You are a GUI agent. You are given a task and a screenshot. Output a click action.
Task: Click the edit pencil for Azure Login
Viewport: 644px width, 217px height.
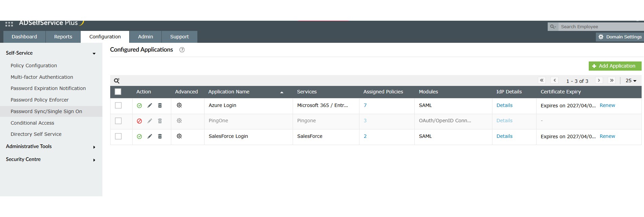(150, 106)
